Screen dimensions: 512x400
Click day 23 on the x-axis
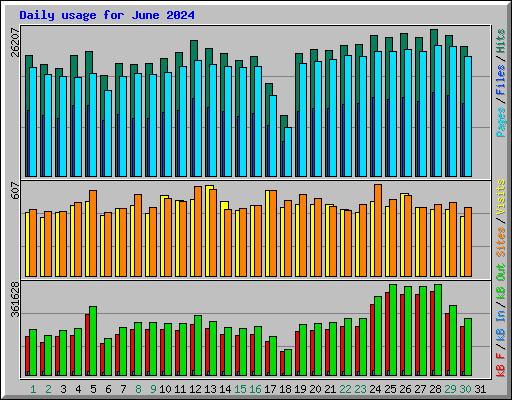click(x=360, y=389)
